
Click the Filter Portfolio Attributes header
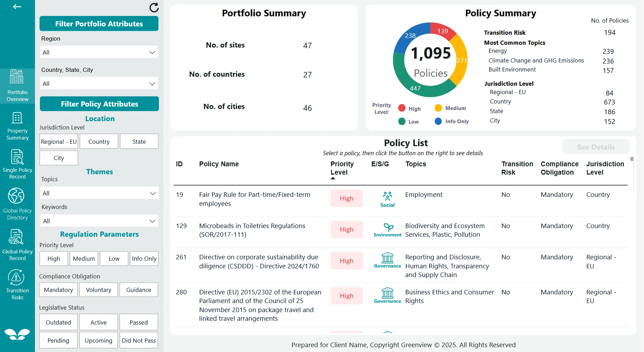(x=99, y=24)
